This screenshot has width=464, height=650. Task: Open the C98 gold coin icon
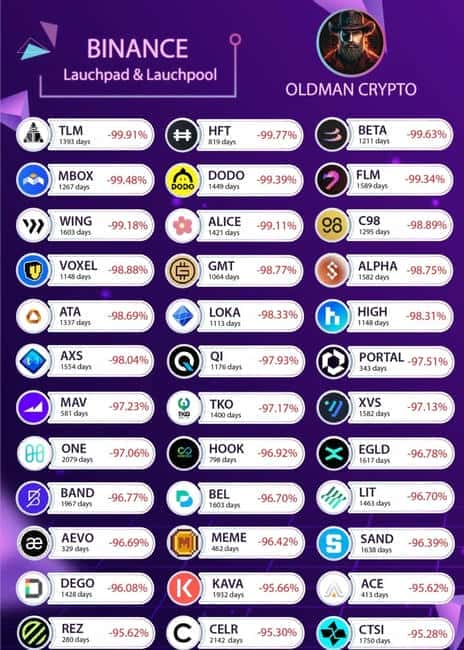click(x=332, y=226)
